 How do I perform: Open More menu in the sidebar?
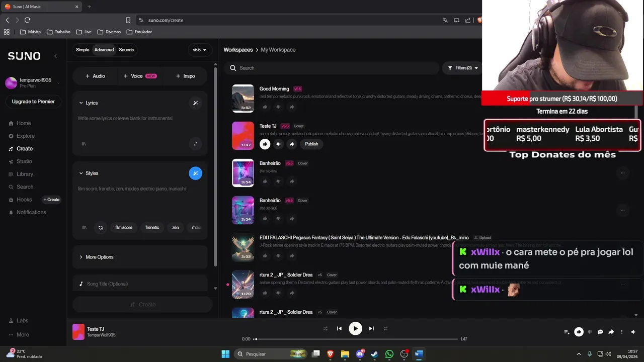coord(19,334)
